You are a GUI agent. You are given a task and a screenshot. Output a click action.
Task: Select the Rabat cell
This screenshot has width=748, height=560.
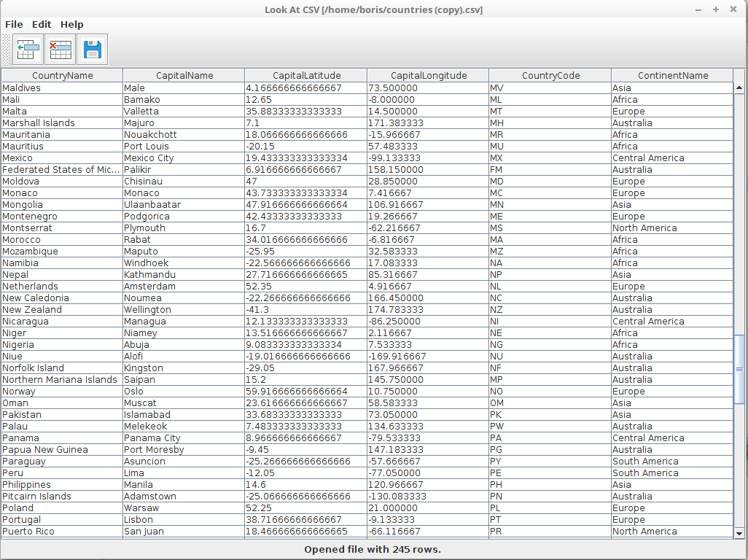(x=184, y=239)
